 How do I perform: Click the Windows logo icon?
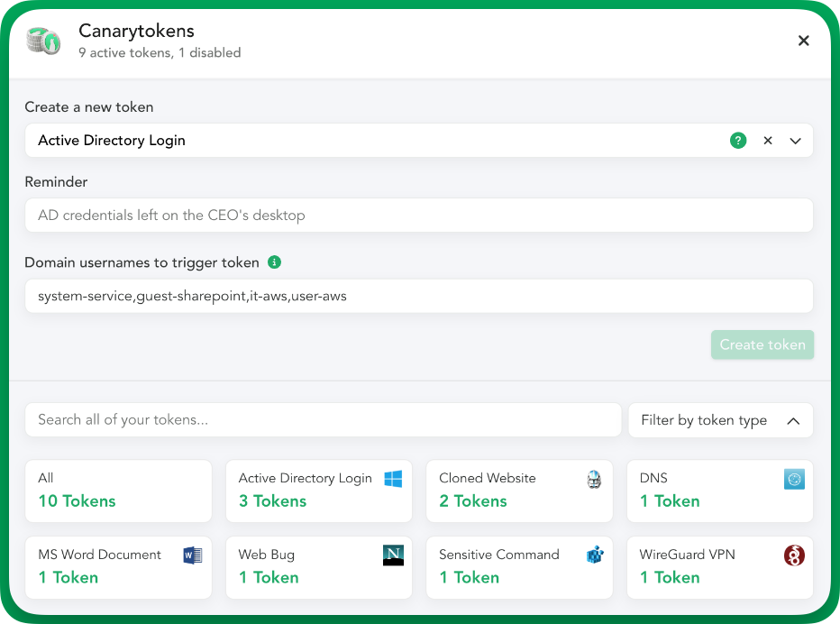(393, 479)
